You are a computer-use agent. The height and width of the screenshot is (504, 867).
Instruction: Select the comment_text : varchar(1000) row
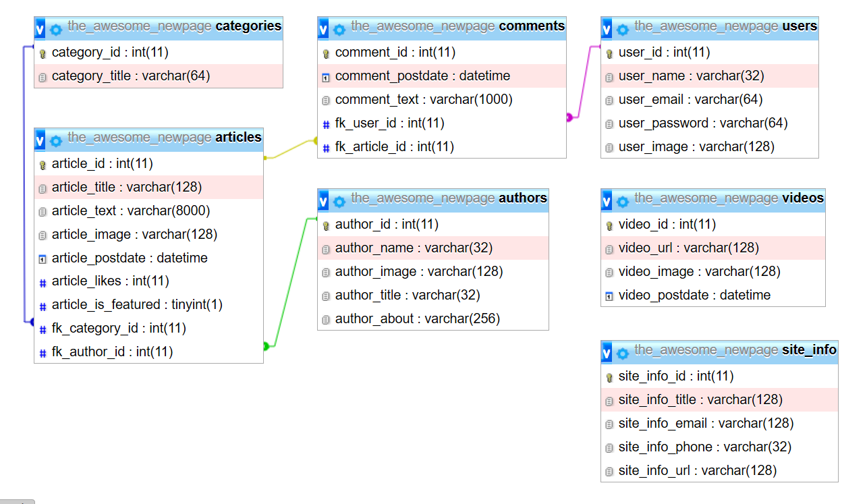tap(442, 99)
